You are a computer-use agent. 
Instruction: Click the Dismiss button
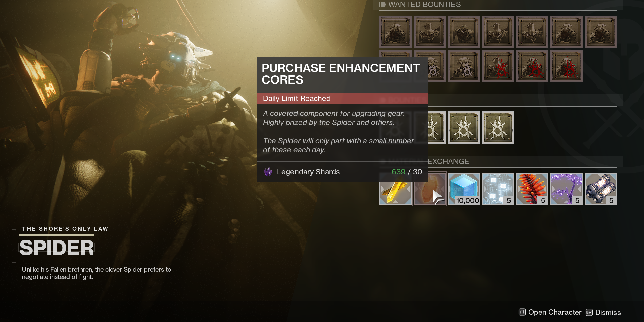coord(603,312)
